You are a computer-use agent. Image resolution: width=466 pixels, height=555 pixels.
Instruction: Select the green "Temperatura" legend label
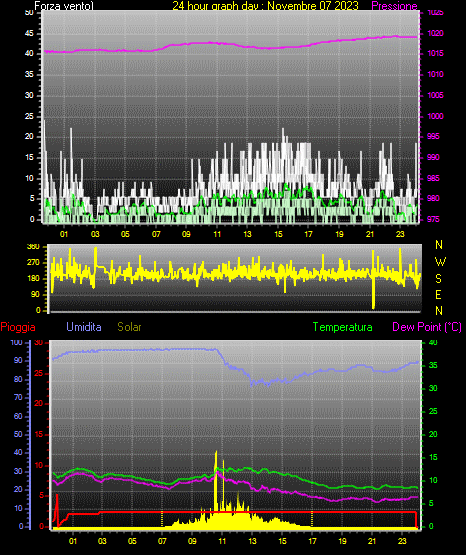coord(343,327)
